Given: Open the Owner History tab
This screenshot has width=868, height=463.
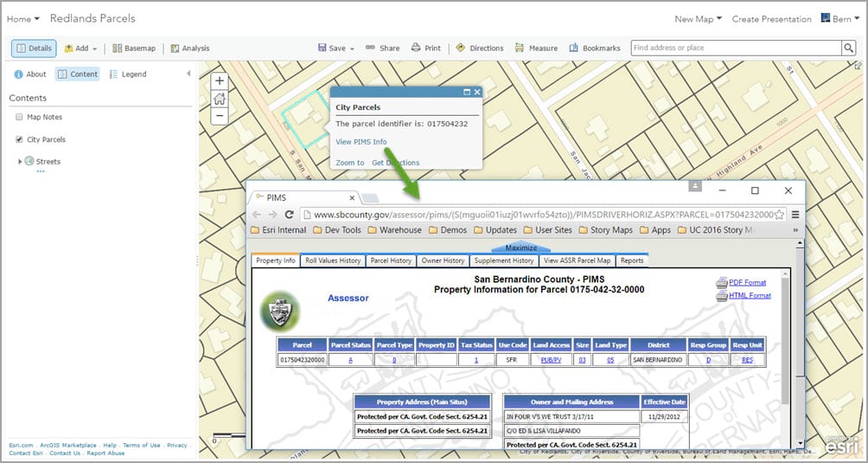Looking at the screenshot, I should coord(443,260).
